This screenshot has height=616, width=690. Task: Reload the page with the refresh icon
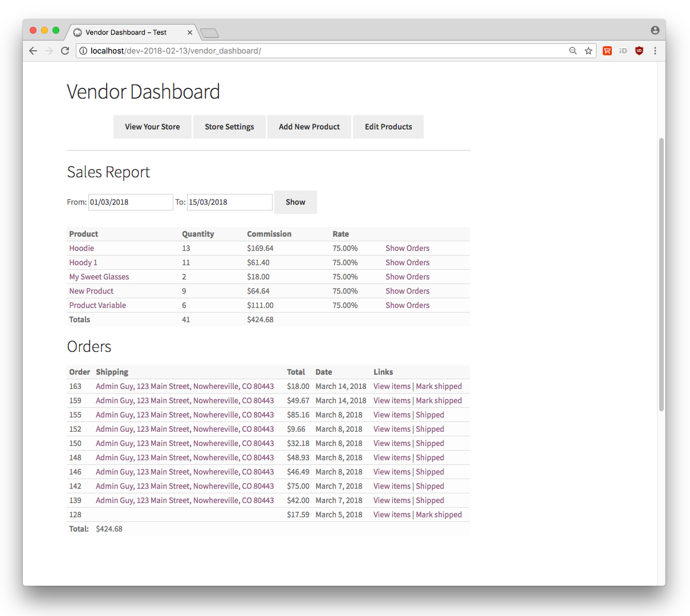click(65, 51)
